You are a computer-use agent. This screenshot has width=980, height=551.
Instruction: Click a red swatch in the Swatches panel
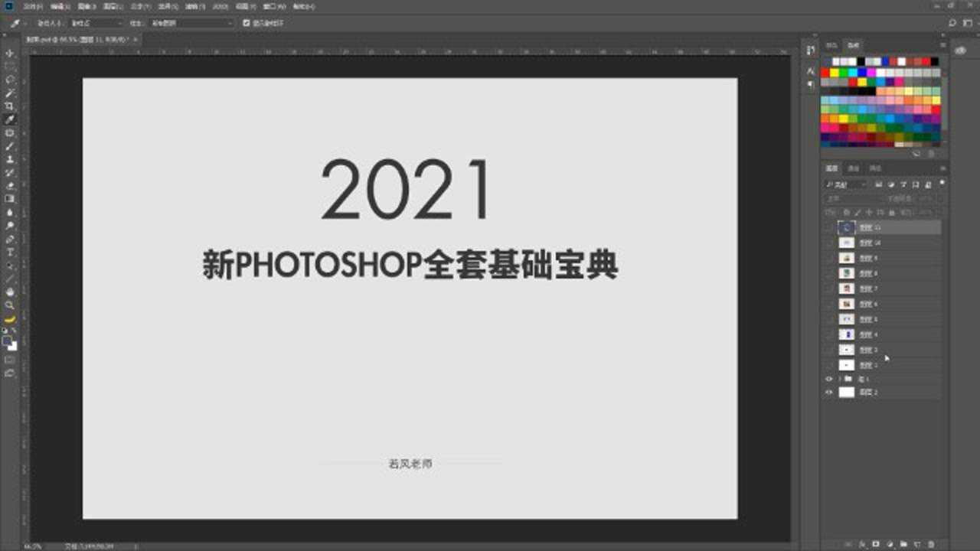point(825,72)
